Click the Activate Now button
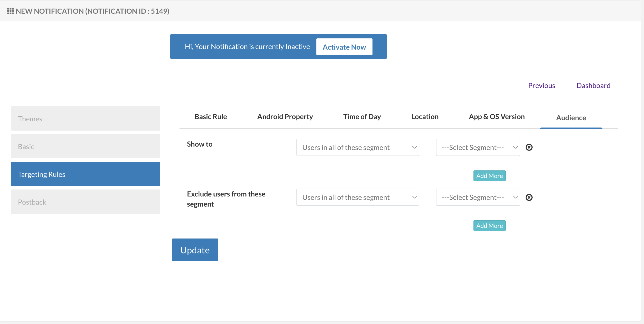This screenshot has height=324, width=644. click(x=344, y=47)
